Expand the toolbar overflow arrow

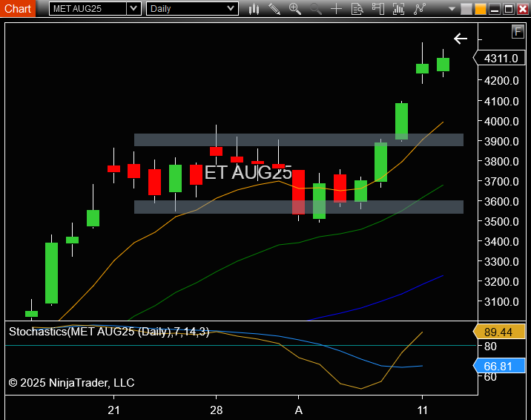coord(452,9)
